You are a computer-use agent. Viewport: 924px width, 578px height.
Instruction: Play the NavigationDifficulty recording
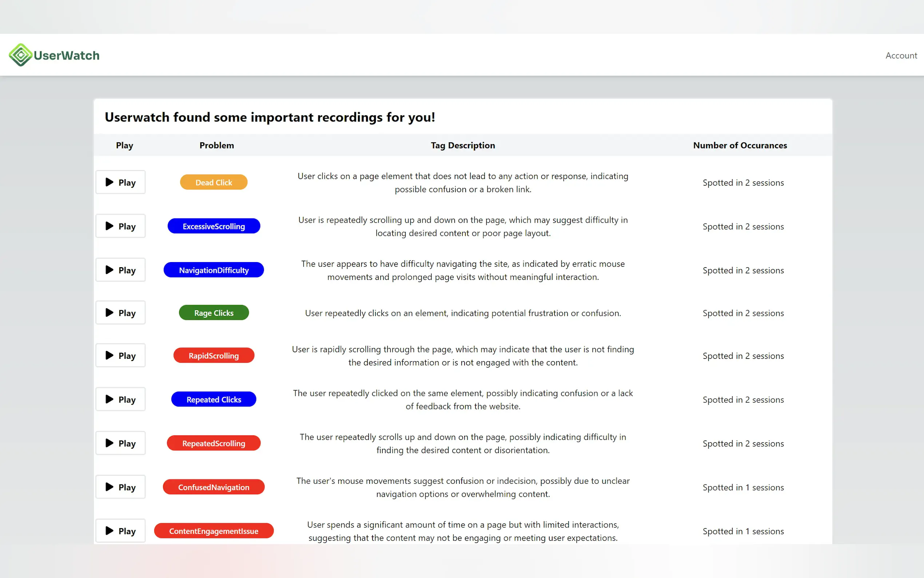coord(120,270)
